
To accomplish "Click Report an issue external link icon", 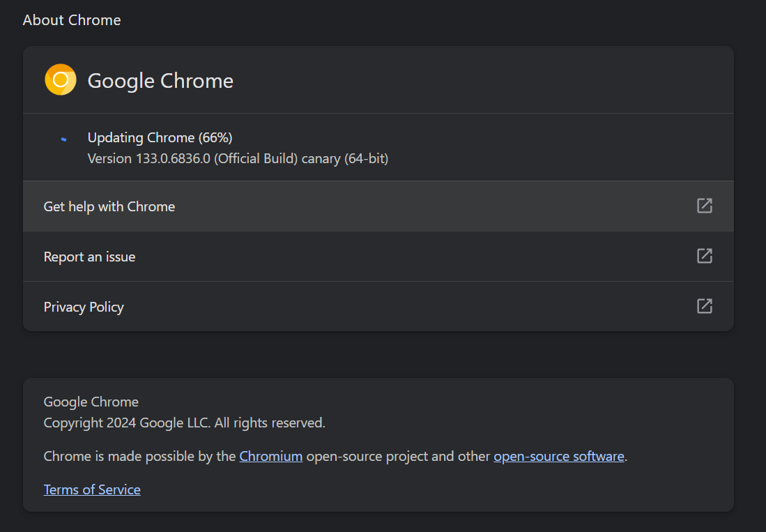I will tap(704, 256).
